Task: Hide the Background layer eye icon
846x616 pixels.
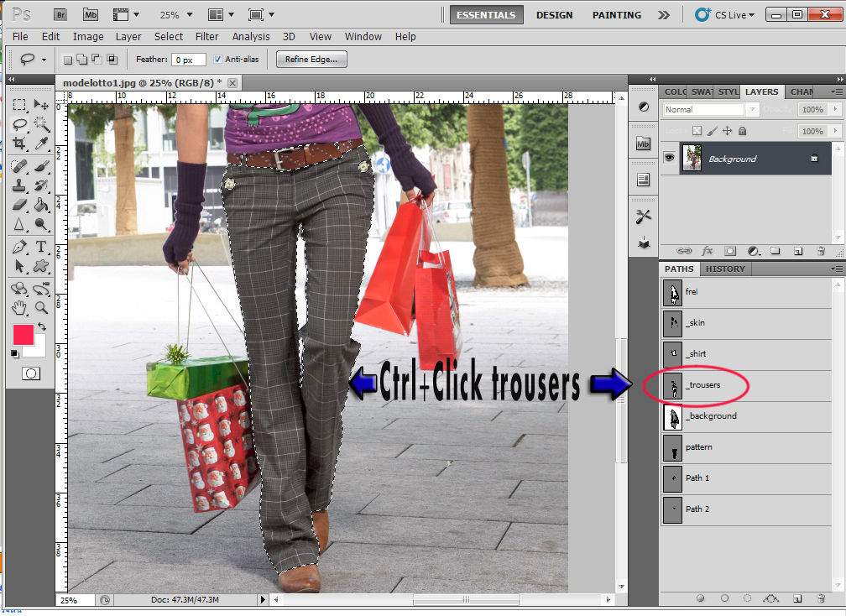Action: (x=669, y=158)
